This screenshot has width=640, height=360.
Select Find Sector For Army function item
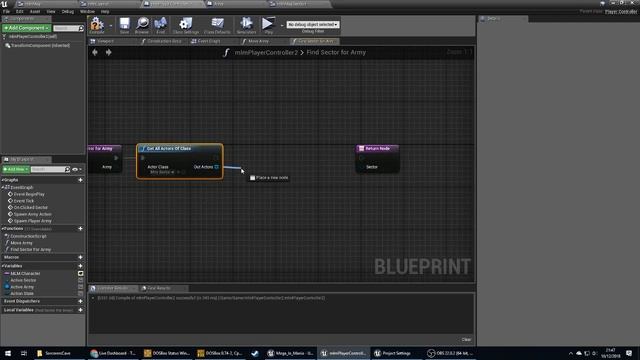coord(31,249)
